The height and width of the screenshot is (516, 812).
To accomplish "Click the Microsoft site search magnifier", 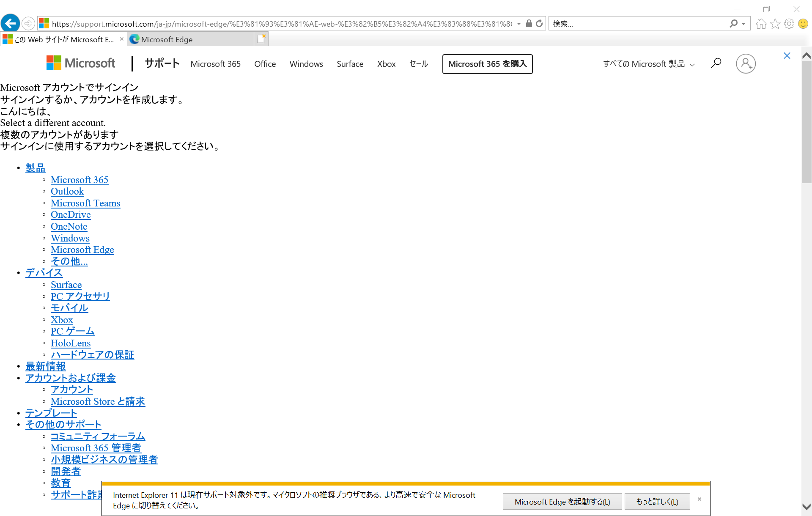I will point(716,63).
